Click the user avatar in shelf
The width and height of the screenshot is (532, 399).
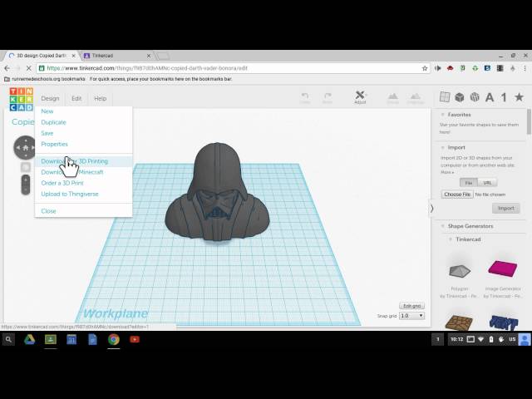pos(525,339)
